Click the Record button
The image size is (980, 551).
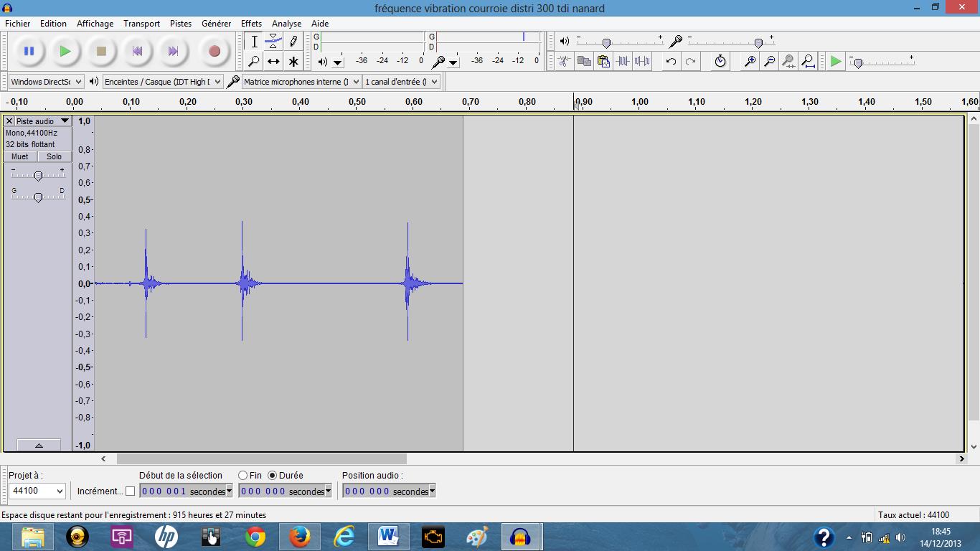pyautogui.click(x=214, y=51)
